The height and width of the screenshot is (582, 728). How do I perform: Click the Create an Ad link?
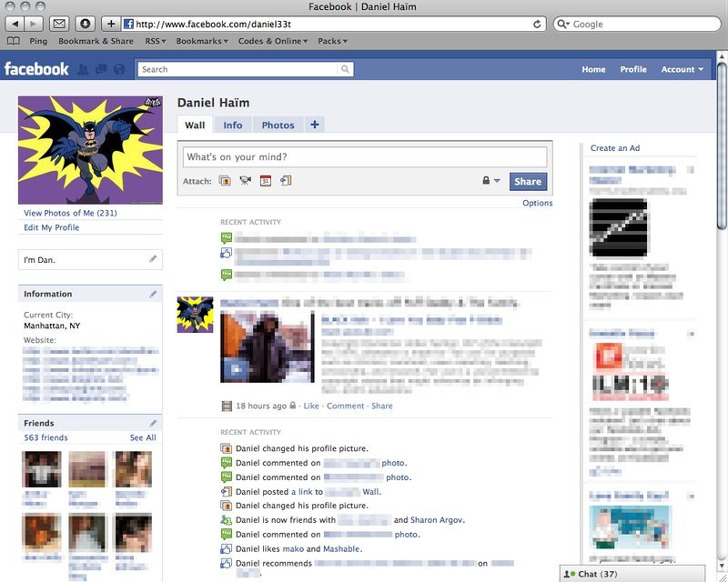615,148
